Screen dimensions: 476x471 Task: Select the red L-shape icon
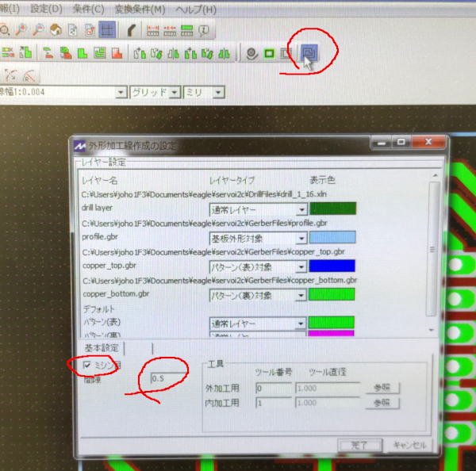click(x=117, y=53)
